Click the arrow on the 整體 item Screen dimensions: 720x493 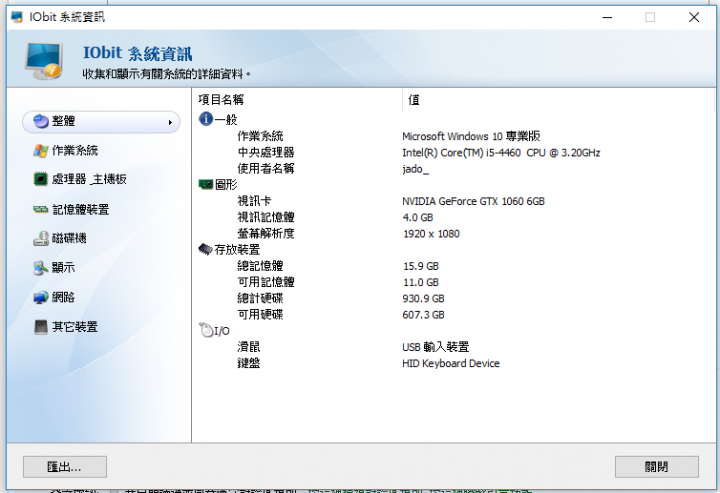click(x=170, y=123)
